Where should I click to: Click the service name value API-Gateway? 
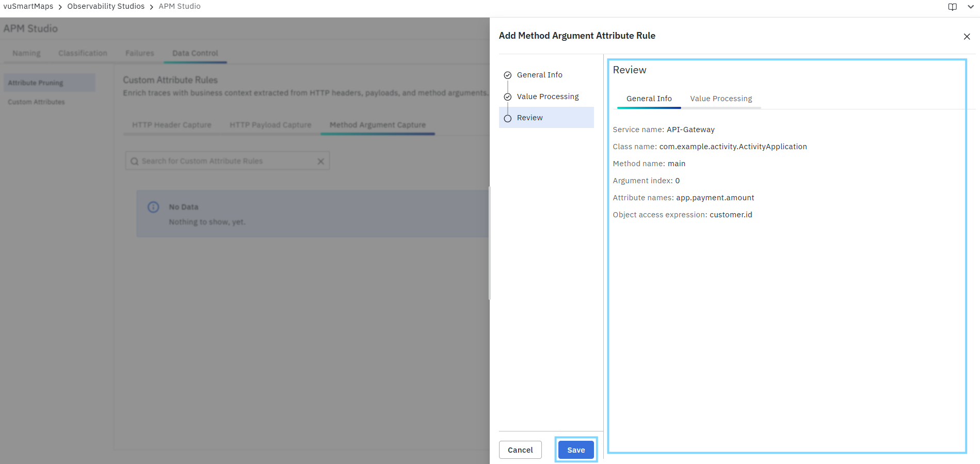coord(690,130)
